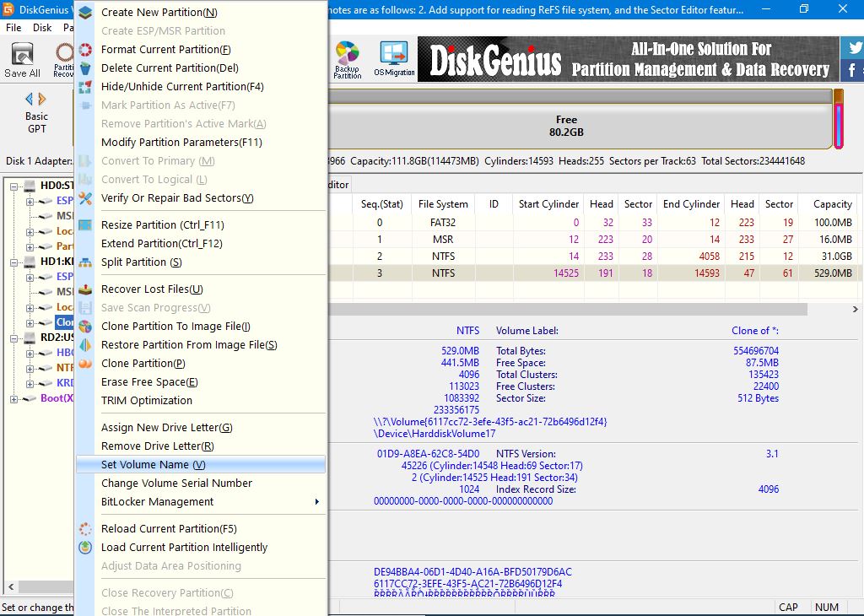Viewport: 864px width, 616px height.
Task: Go to previous disk with left arrow
Action: pos(30,100)
